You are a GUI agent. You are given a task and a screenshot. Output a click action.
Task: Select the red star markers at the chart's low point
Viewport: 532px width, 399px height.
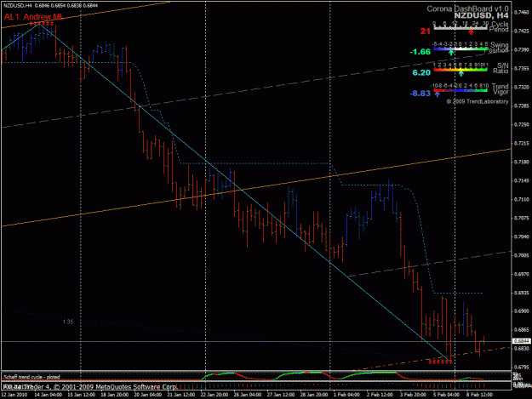440,362
